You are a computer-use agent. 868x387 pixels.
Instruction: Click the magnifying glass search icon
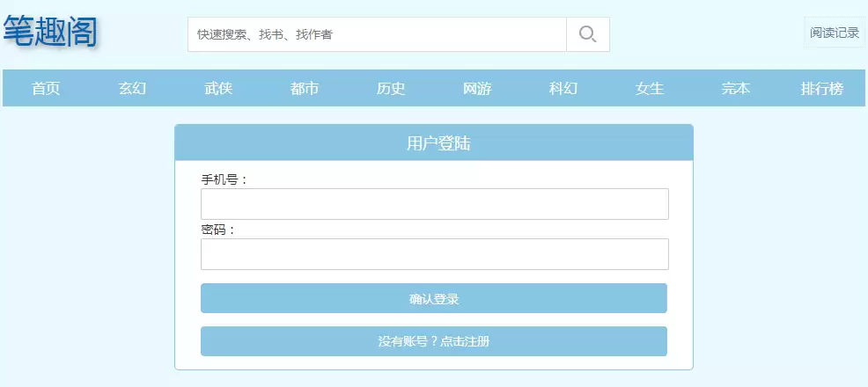tap(587, 34)
